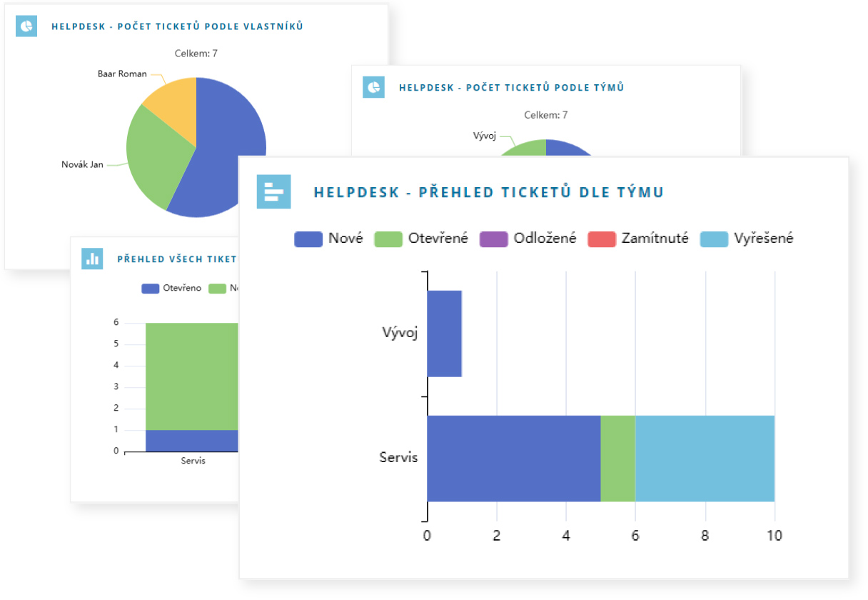
Task: Click pie chart icon in teams widget header
Action: (373, 87)
